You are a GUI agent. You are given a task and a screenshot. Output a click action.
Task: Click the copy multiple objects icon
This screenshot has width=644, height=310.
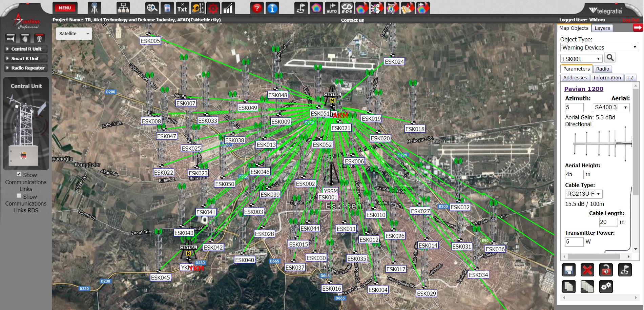(x=587, y=287)
